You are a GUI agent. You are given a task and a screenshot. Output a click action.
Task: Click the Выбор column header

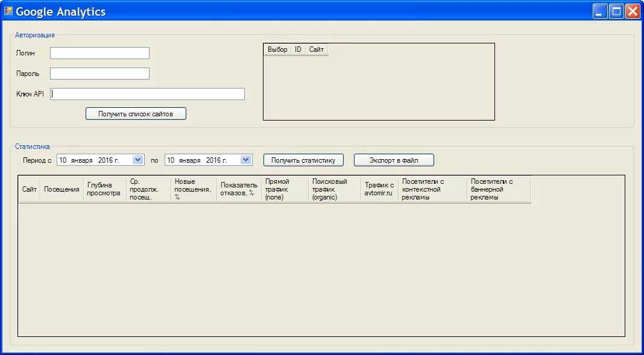tap(277, 49)
